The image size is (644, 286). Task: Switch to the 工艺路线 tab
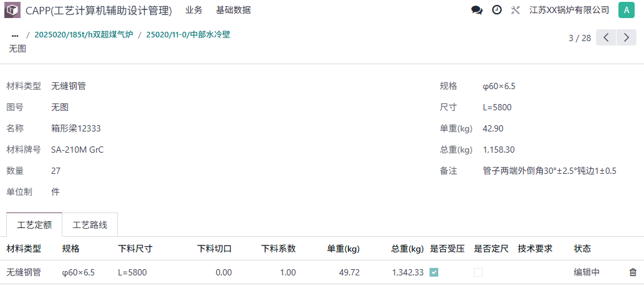click(x=90, y=225)
